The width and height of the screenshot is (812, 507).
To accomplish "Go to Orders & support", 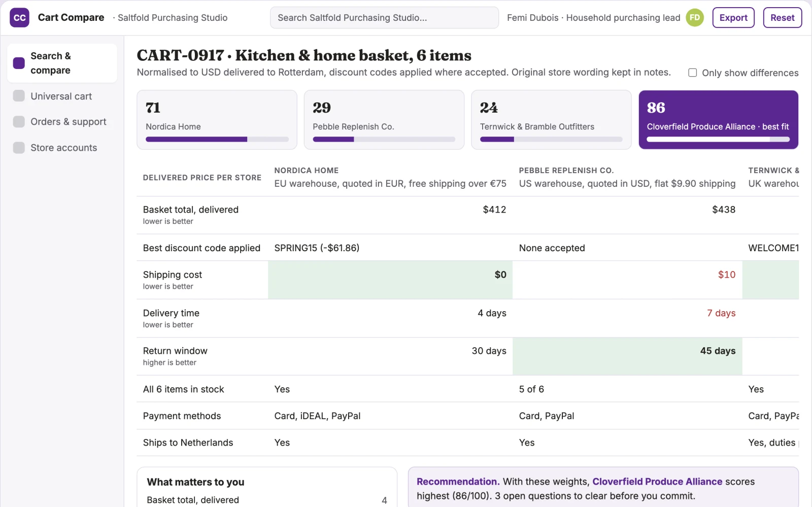I will (x=62, y=122).
